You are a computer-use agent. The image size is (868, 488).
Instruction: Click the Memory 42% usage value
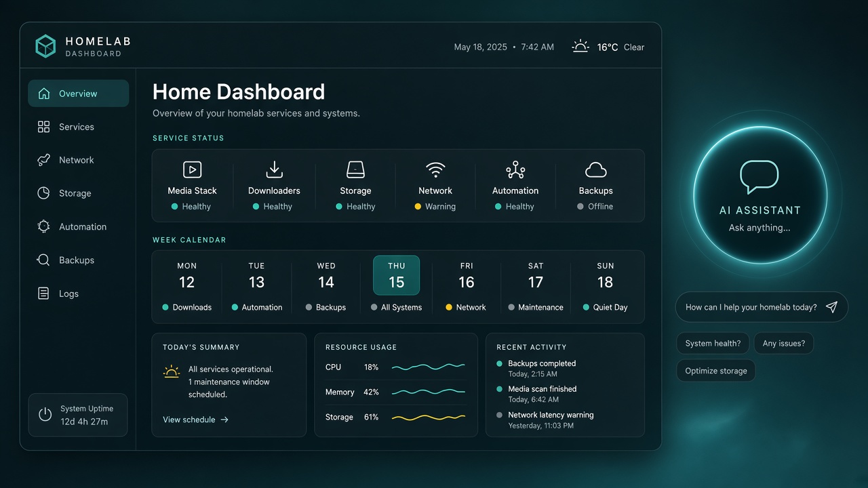(x=371, y=392)
